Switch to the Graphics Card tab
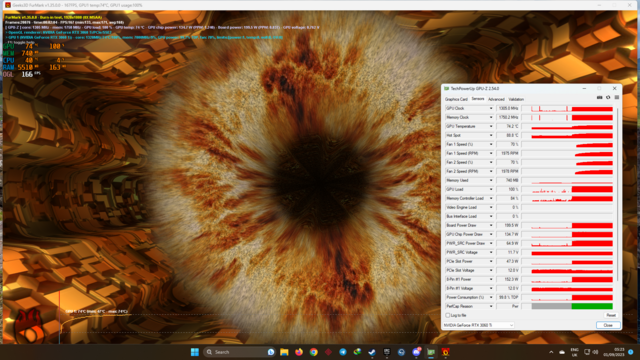This screenshot has height=360, width=640. click(456, 99)
